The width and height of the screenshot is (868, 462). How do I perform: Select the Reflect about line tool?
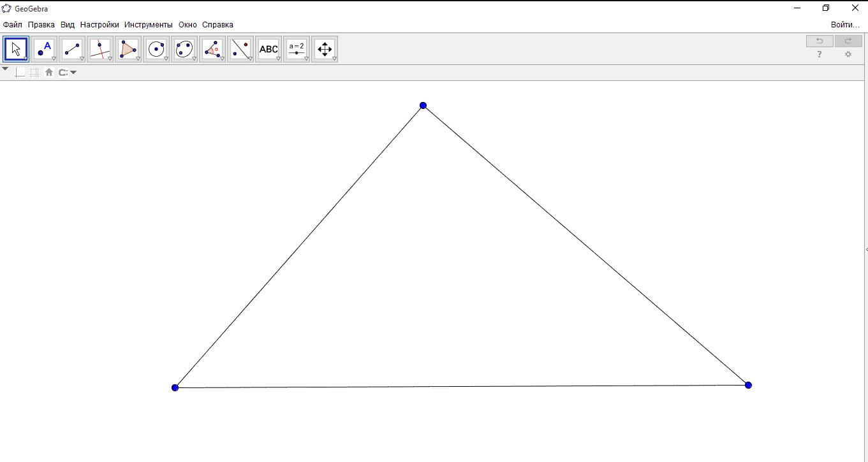(240, 49)
